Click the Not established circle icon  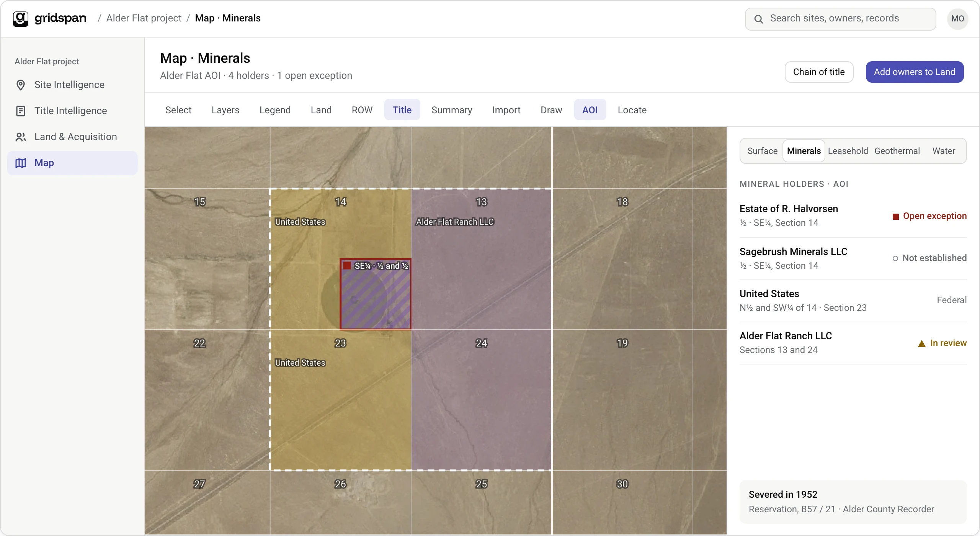(895, 258)
